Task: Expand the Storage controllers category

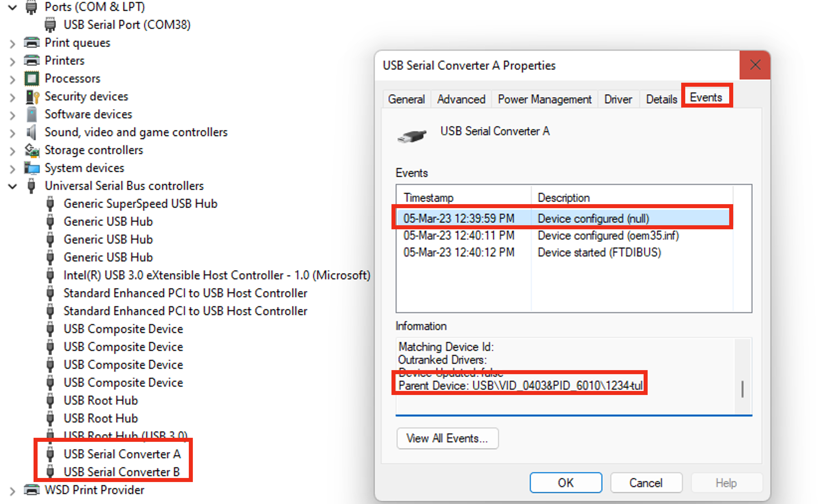Action: (12, 151)
